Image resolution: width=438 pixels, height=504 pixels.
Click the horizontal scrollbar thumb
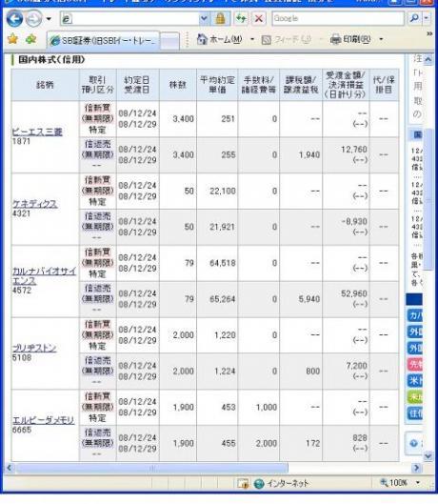tap(151, 468)
